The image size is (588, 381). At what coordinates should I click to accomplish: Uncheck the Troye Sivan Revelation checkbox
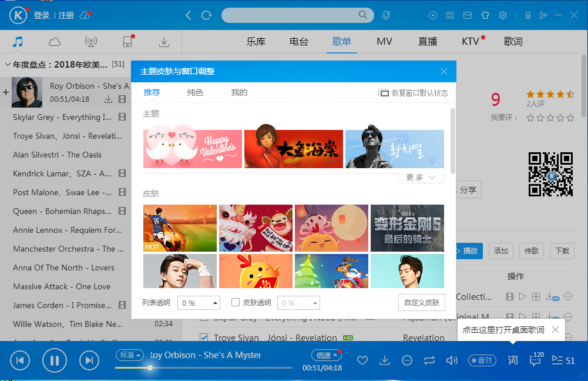pyautogui.click(x=204, y=337)
